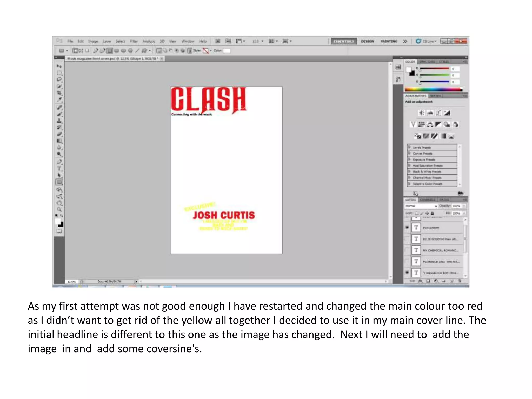Open the Image menu
Viewport: 532px width, 399px height.
coord(93,41)
